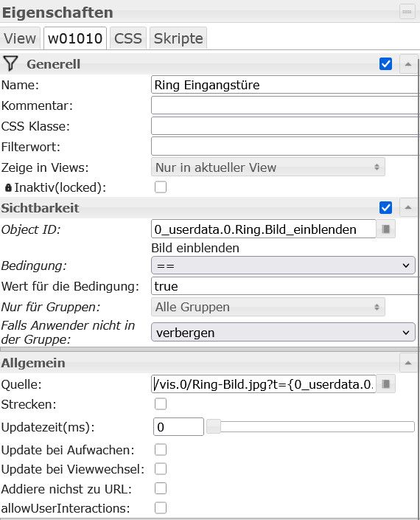This screenshot has height=520, width=420.
Task: Toggle the Sichtbarkeit section checkbox
Action: tap(385, 207)
